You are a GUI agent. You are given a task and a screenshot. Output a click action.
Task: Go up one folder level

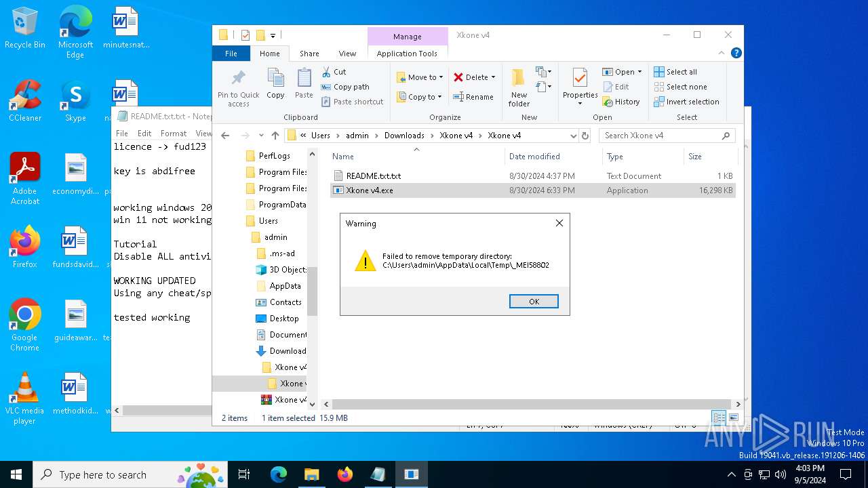(x=275, y=136)
